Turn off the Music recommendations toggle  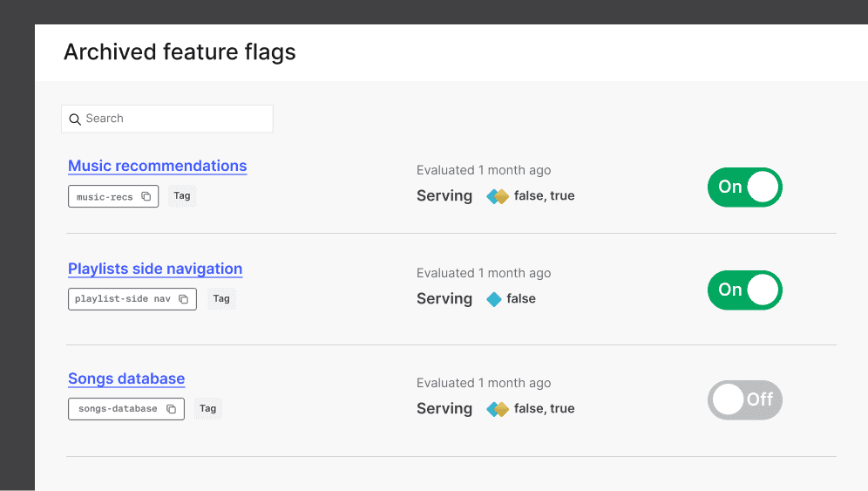[x=744, y=188]
